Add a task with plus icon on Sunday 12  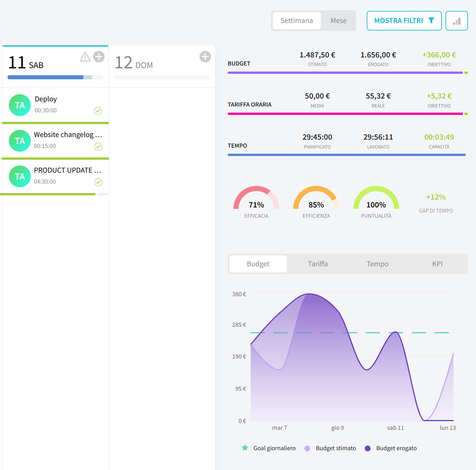(x=205, y=57)
